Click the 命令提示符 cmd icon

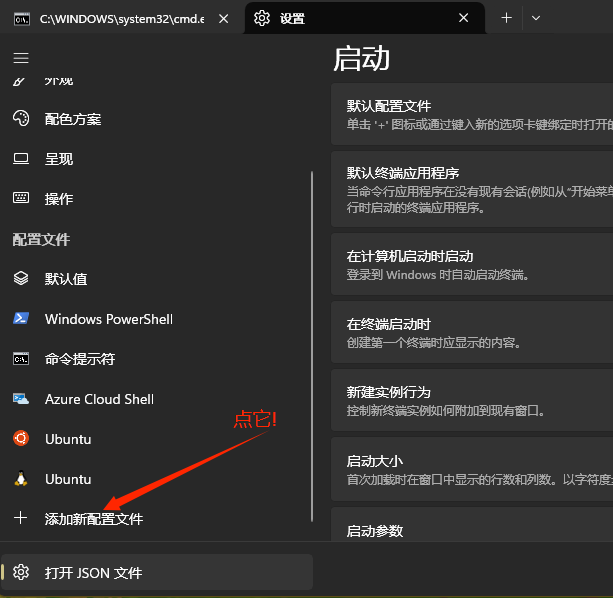click(21, 358)
